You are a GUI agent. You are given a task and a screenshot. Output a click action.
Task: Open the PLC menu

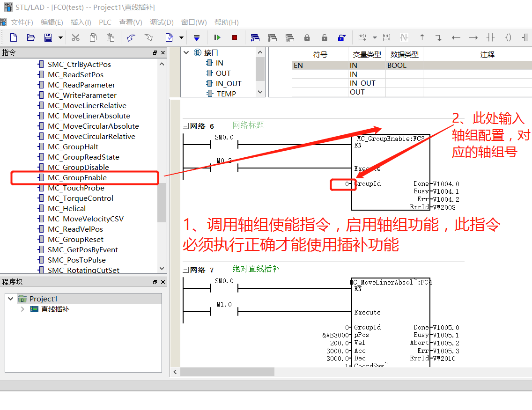pyautogui.click(x=105, y=22)
